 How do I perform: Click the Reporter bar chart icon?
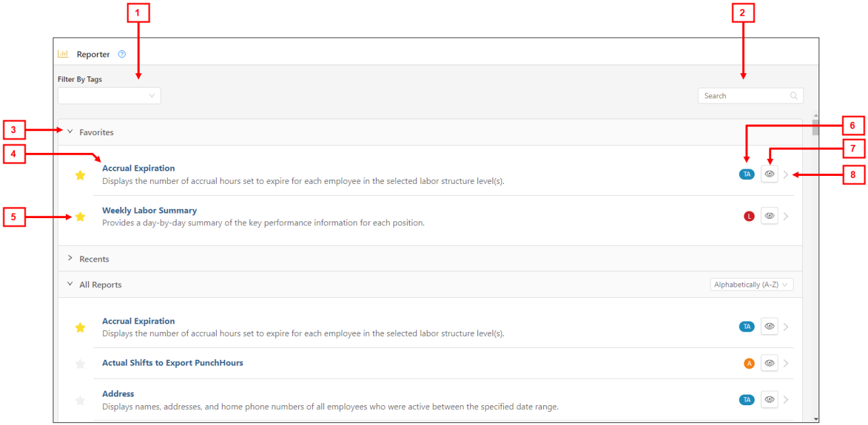pos(64,54)
